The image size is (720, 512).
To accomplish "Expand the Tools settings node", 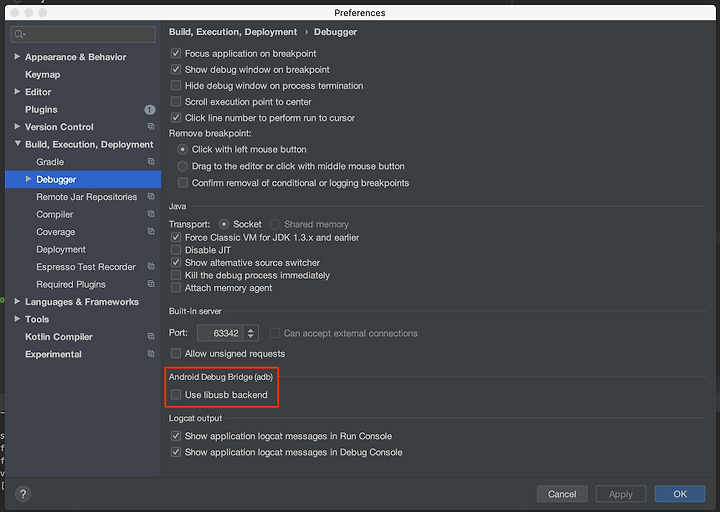I will click(17, 319).
